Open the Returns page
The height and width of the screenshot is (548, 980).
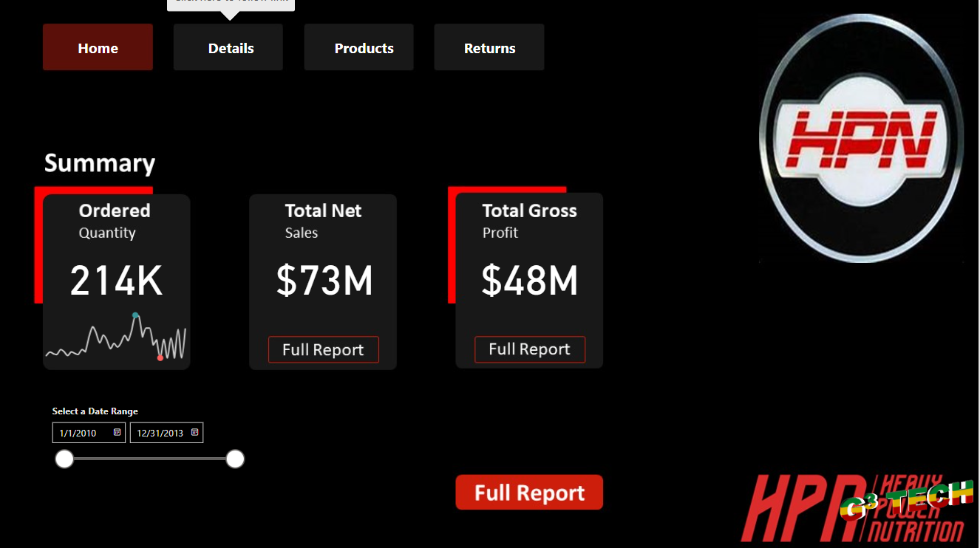click(x=489, y=47)
